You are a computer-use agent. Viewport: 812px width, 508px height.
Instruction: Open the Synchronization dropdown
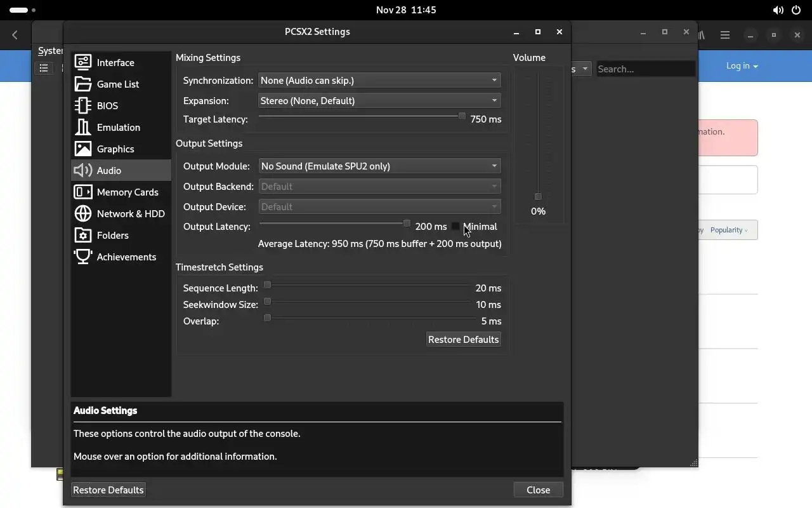pos(379,80)
